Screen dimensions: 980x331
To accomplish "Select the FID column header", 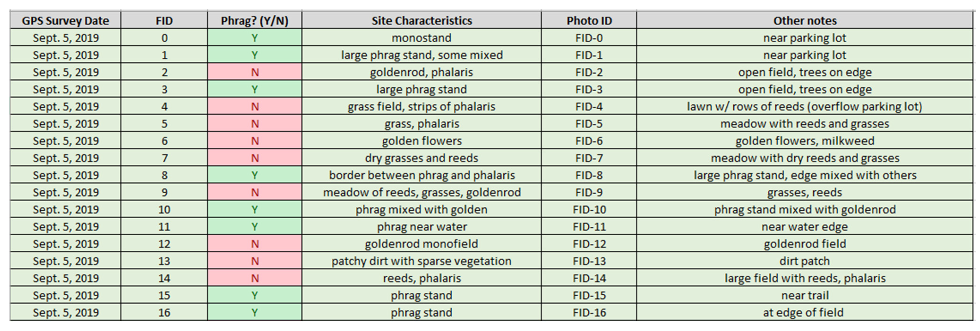I will [x=164, y=21].
